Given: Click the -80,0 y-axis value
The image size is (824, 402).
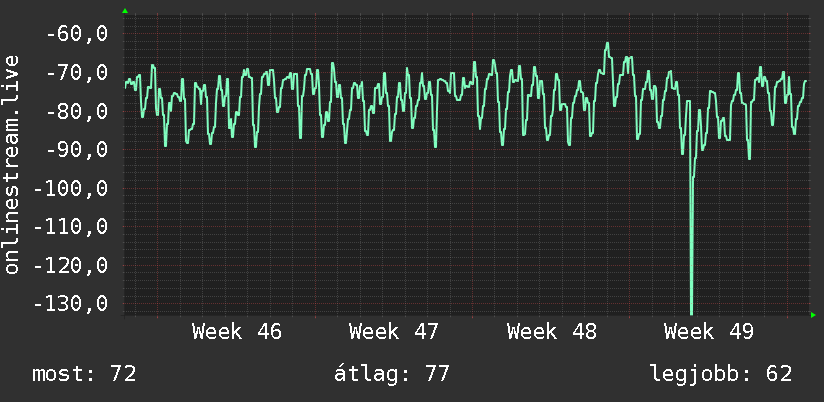Looking at the screenshot, I should tap(77, 111).
